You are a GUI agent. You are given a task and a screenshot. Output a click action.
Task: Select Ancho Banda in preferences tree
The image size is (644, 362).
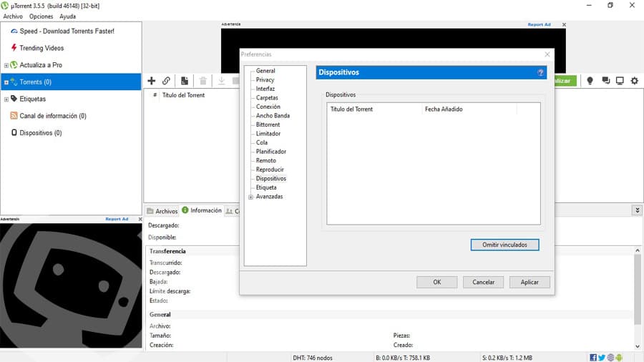tap(273, 116)
